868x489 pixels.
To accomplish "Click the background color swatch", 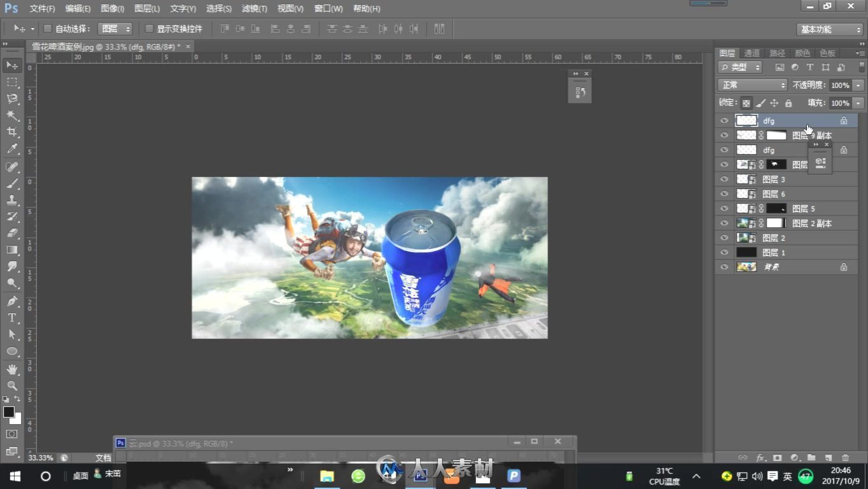I will click(x=16, y=419).
